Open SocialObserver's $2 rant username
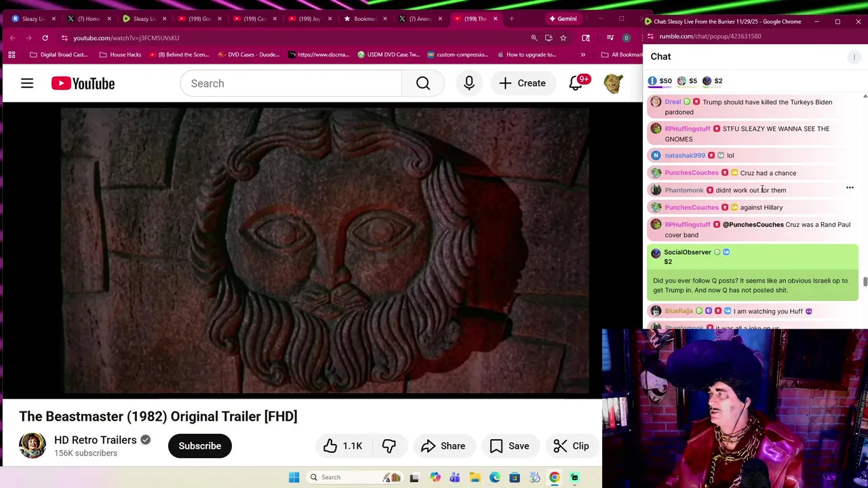This screenshot has width=868, height=488. point(688,252)
